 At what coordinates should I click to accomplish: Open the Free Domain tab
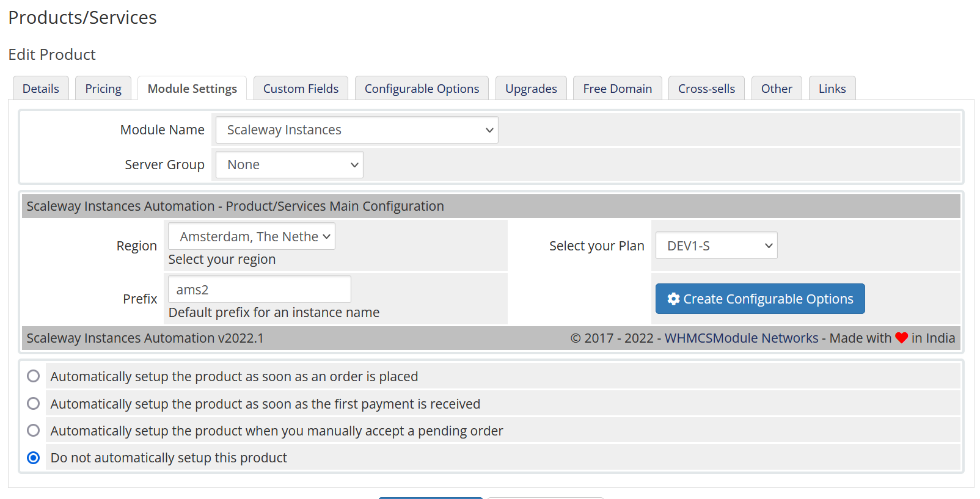click(x=618, y=89)
